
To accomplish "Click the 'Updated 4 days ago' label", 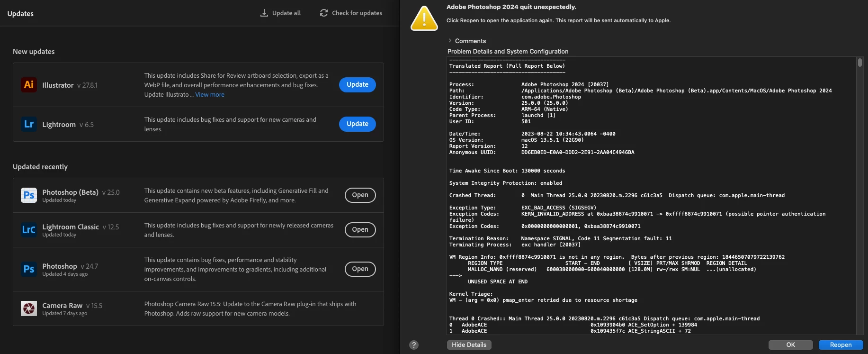I will click(x=65, y=274).
